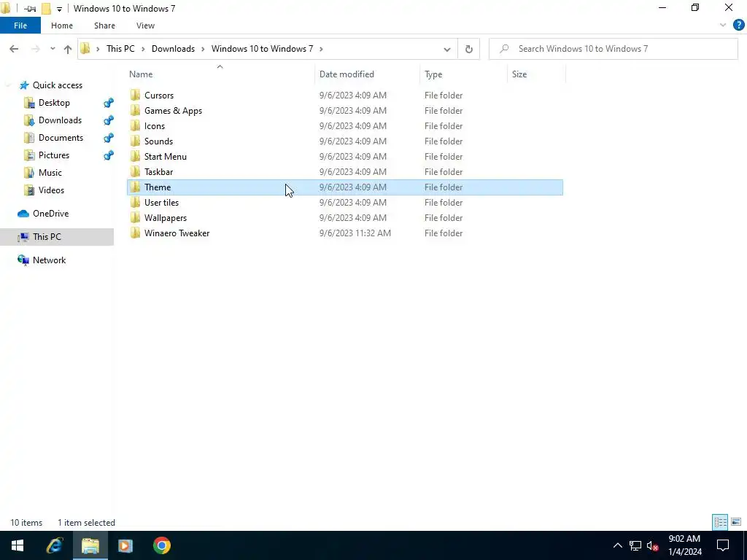
Task: Show hidden system tray icons
Action: tap(617, 545)
